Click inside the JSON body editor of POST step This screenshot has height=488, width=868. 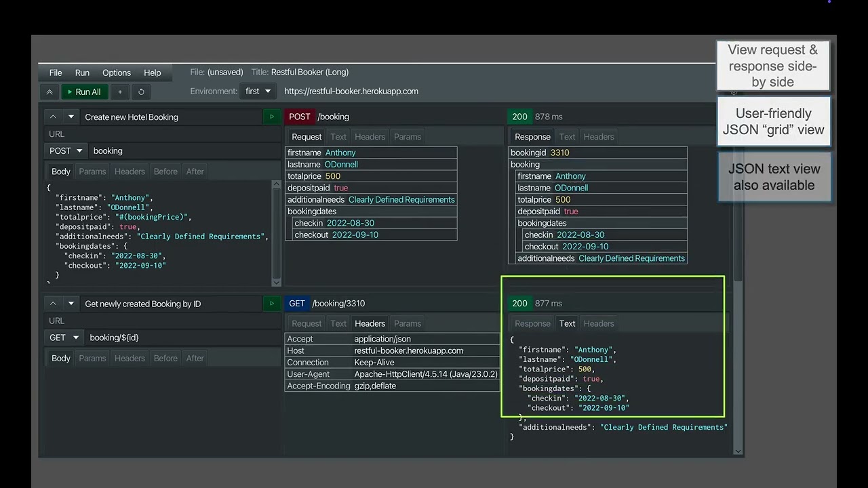(158, 232)
